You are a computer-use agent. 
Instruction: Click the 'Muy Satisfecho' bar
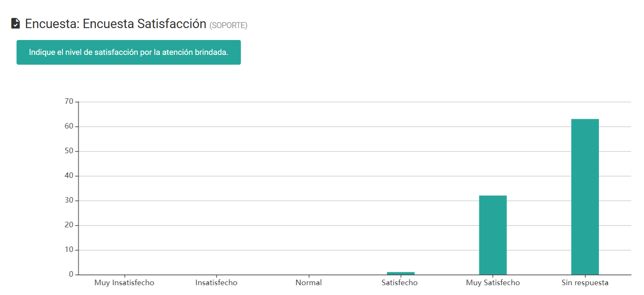point(493,234)
